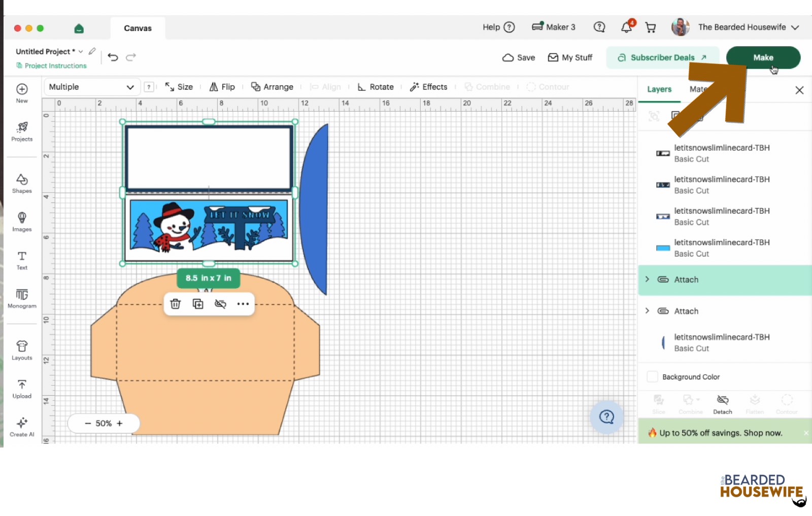Open the Multiple operation dropdown
Viewport: 812px width, 516px height.
tap(92, 87)
